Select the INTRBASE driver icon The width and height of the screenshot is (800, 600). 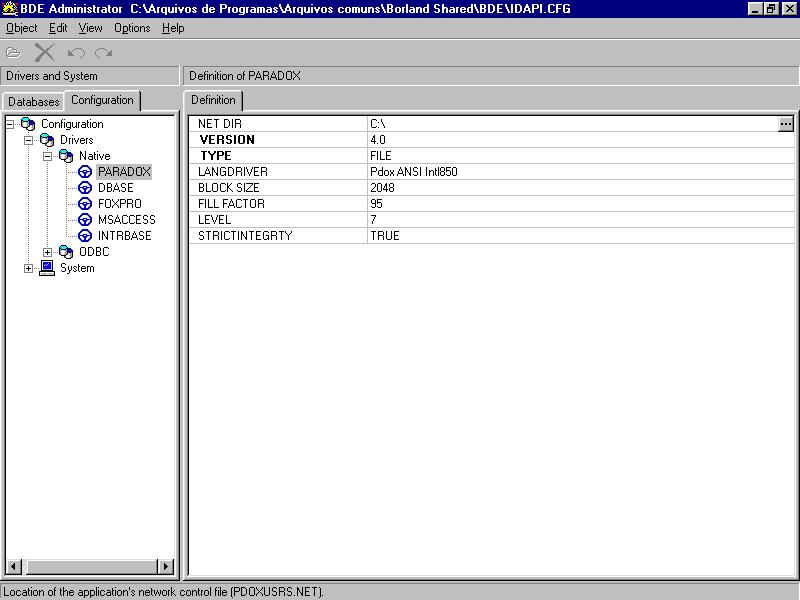(x=85, y=236)
